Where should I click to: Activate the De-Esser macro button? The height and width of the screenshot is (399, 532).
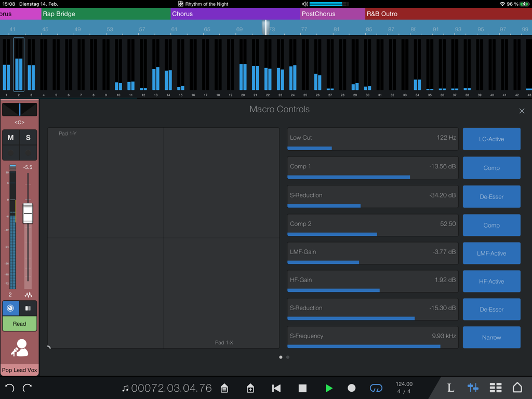click(491, 196)
